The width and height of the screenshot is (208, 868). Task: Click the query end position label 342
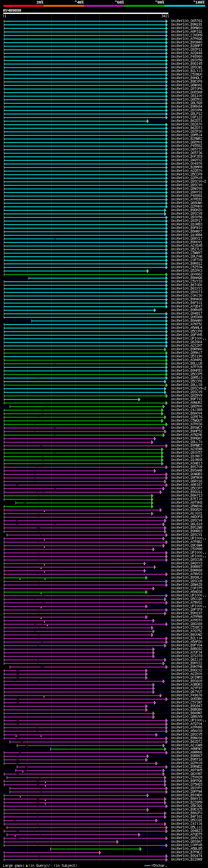(x=164, y=16)
